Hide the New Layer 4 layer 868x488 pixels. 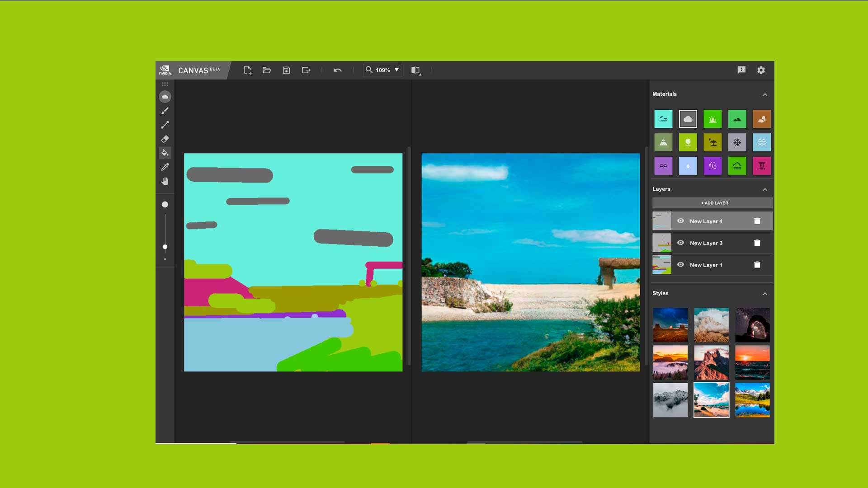(681, 221)
